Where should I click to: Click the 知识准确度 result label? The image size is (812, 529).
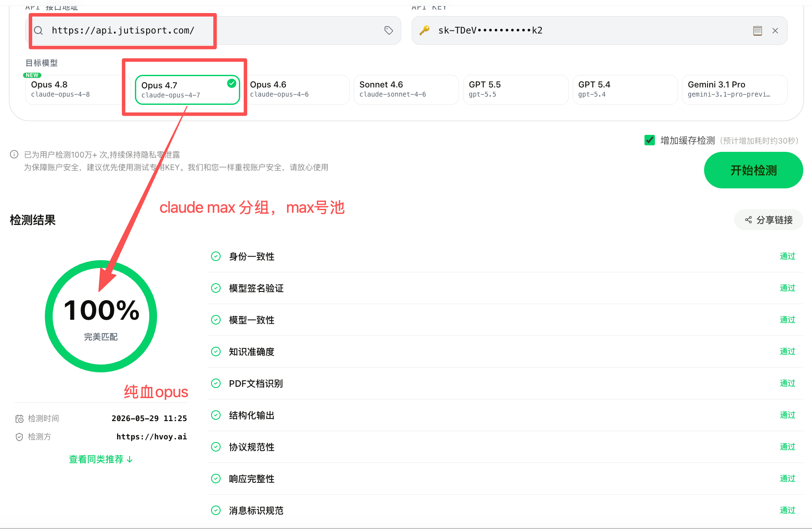pyautogui.click(x=252, y=352)
